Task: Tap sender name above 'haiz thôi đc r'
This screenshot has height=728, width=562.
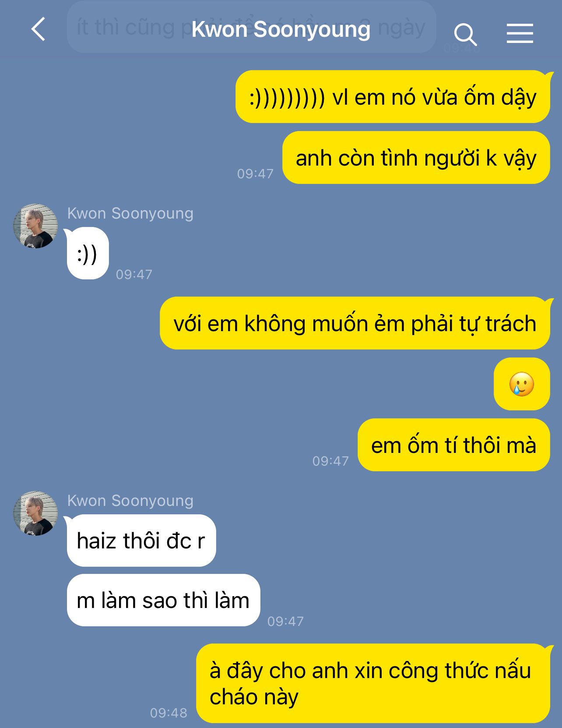Action: point(130,501)
